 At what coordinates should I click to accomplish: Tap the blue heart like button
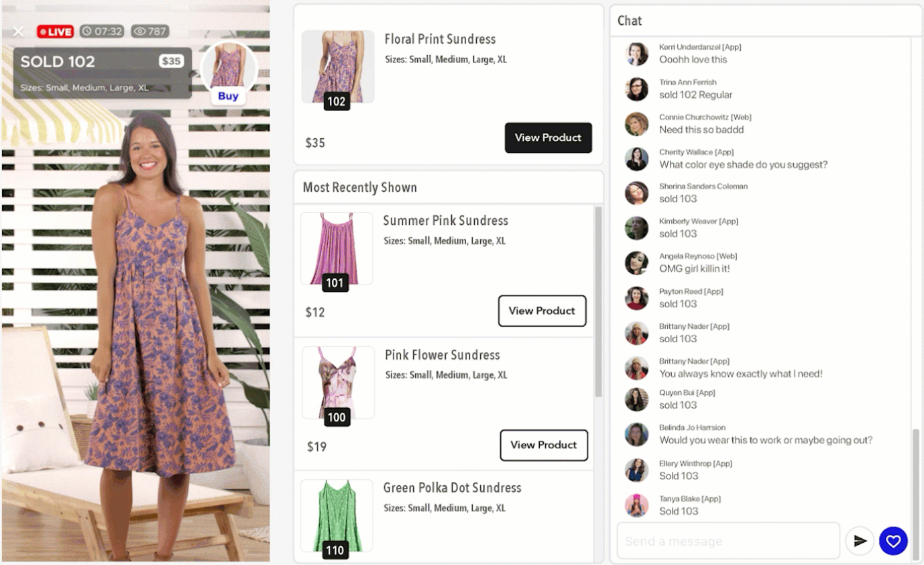[x=893, y=541]
